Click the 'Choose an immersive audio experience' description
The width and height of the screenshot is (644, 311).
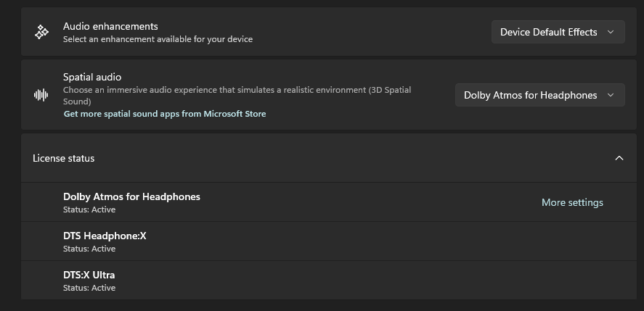click(237, 96)
